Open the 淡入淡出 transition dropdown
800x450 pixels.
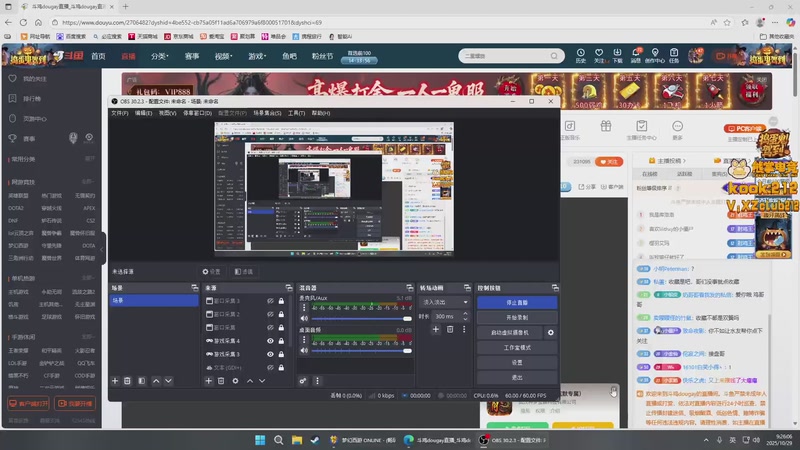tap(444, 302)
